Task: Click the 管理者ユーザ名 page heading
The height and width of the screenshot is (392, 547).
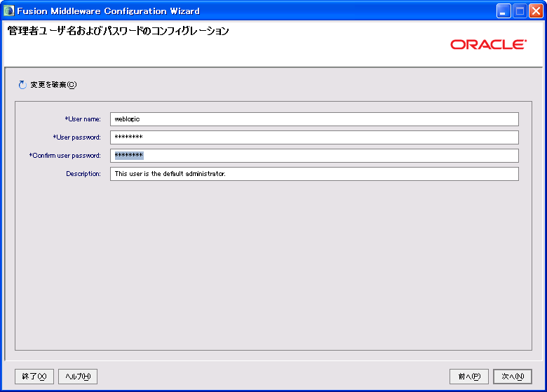Action: [x=118, y=31]
